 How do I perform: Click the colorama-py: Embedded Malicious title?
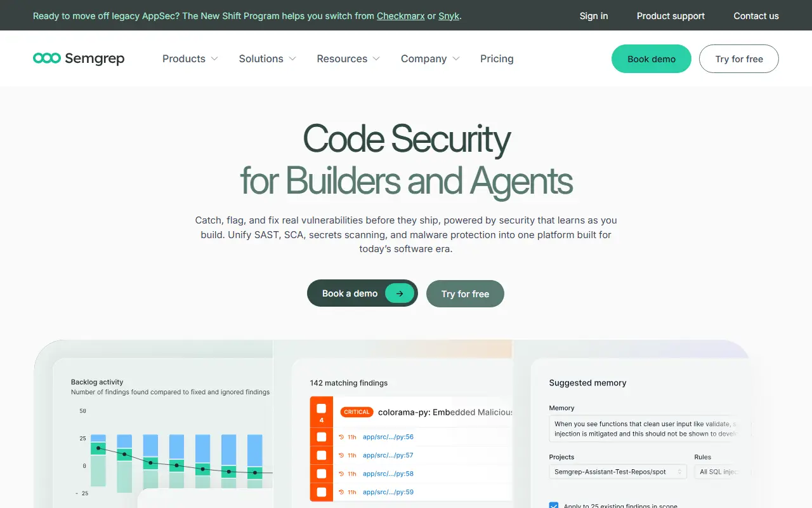point(445,412)
